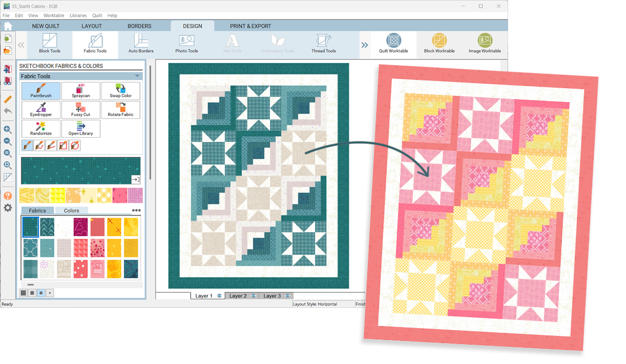Switch to the Colors palette tab
Image resolution: width=626 pixels, height=364 pixels.
71,211
